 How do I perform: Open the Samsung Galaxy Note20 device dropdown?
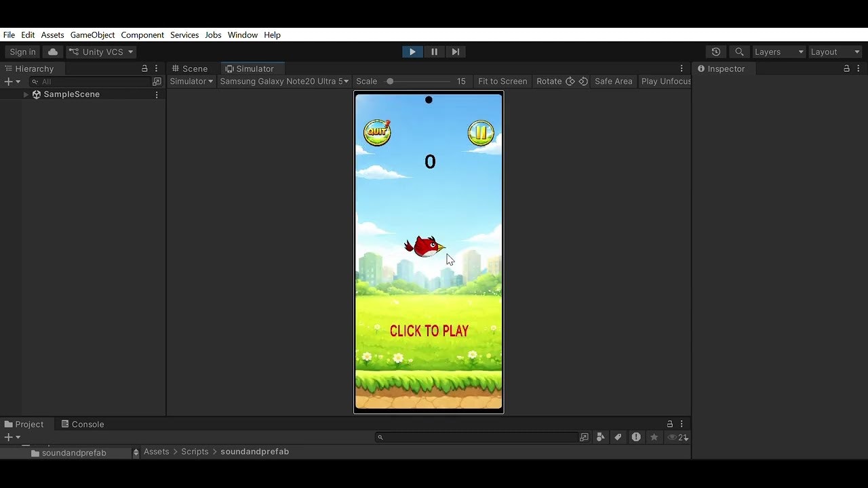coord(284,81)
